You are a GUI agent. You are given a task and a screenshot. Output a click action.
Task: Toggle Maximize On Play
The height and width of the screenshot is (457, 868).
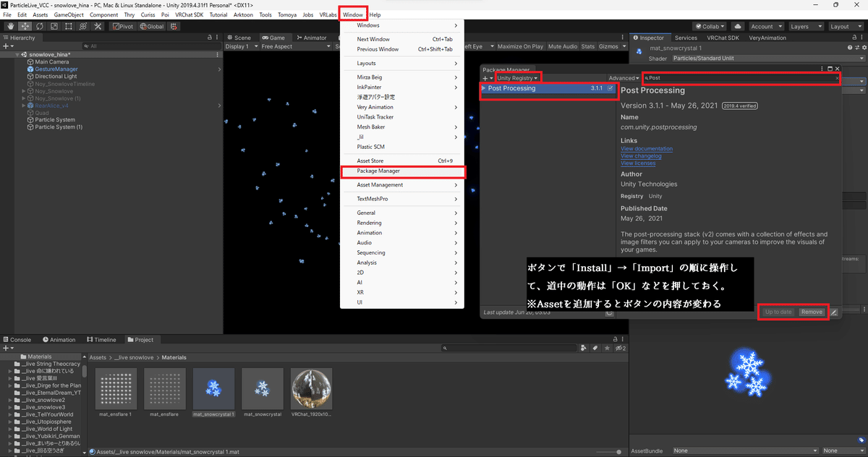[520, 46]
